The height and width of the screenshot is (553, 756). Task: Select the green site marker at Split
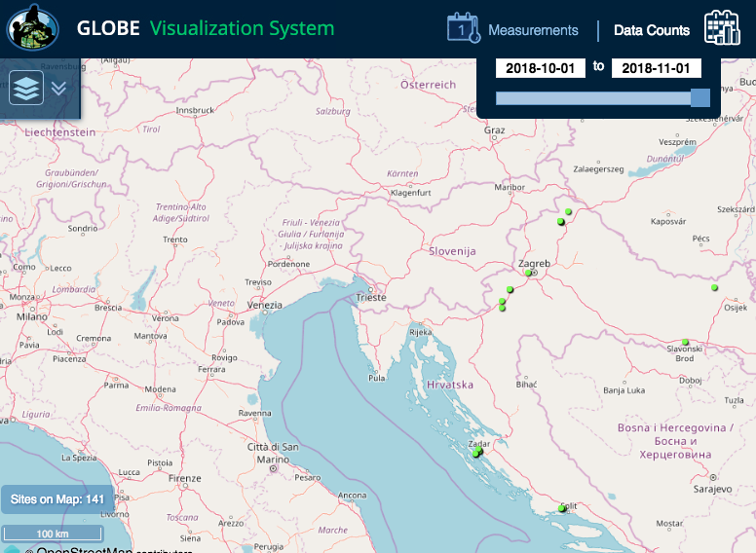pyautogui.click(x=562, y=508)
